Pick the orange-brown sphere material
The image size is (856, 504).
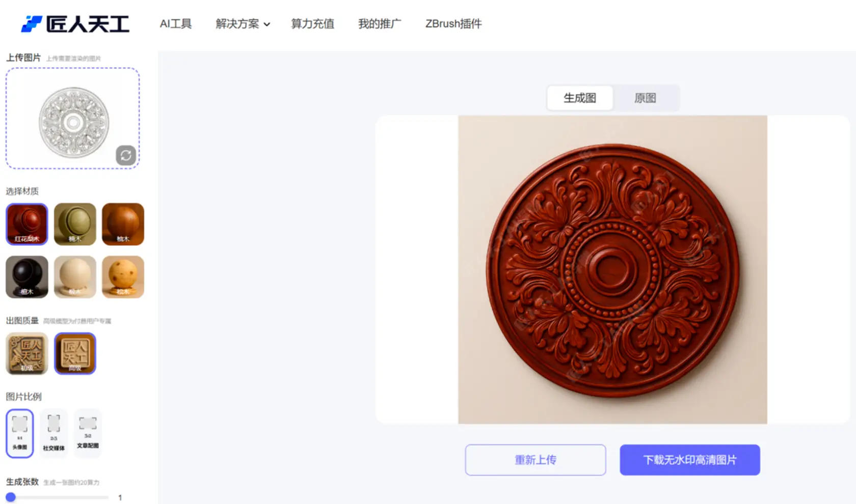[x=123, y=224]
